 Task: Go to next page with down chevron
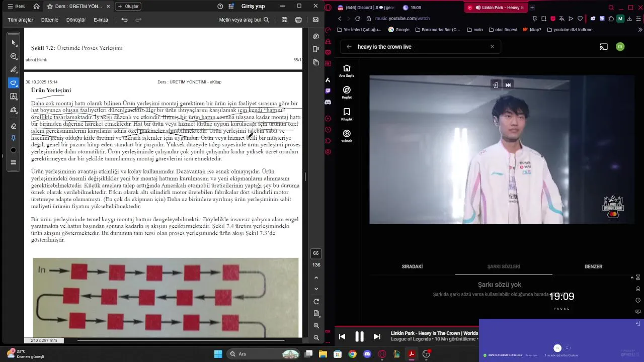pyautogui.click(x=316, y=289)
